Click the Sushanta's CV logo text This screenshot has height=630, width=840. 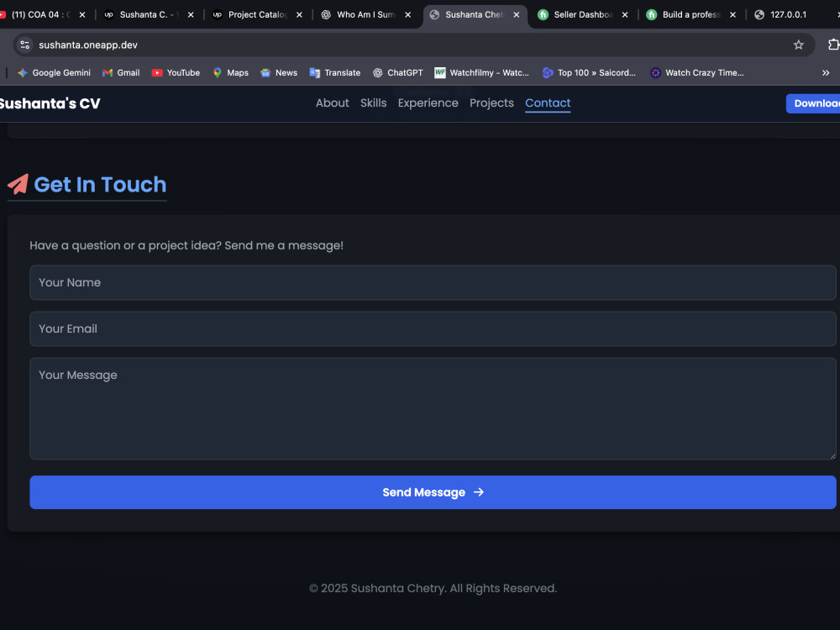[50, 103]
